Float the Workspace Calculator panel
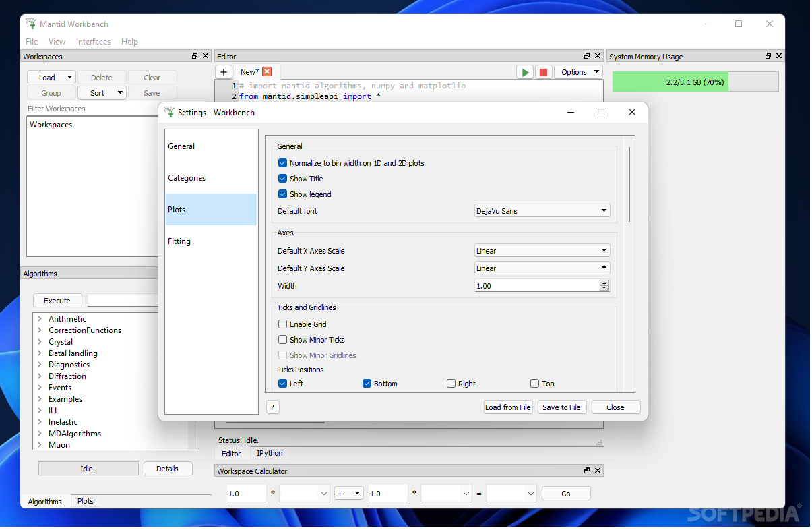The image size is (812, 532). click(587, 471)
